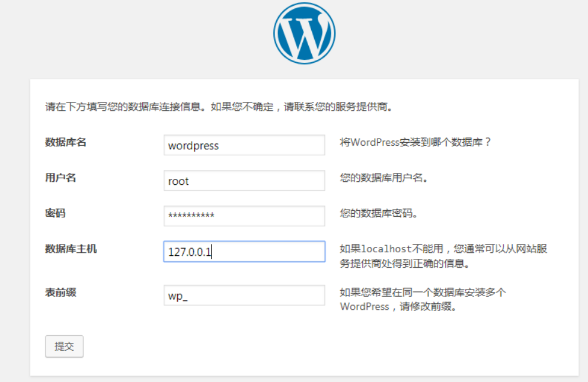Image resolution: width=588 pixels, height=382 pixels.
Task: Click the database host field showing 127.0.0.1
Action: click(x=244, y=252)
